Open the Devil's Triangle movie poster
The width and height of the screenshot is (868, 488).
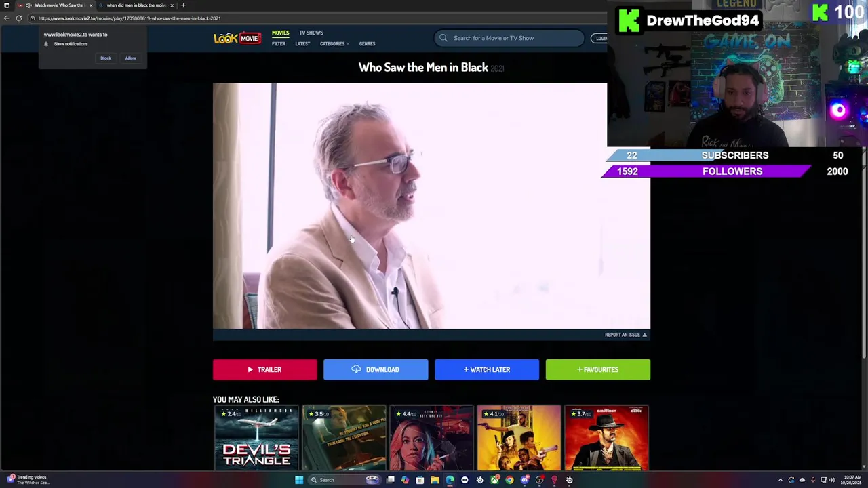pos(256,438)
